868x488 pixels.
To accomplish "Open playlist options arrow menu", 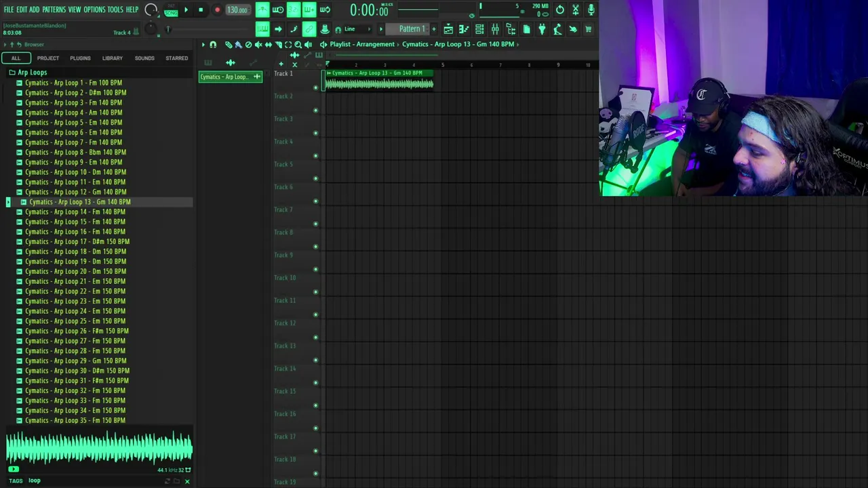I will coord(203,45).
